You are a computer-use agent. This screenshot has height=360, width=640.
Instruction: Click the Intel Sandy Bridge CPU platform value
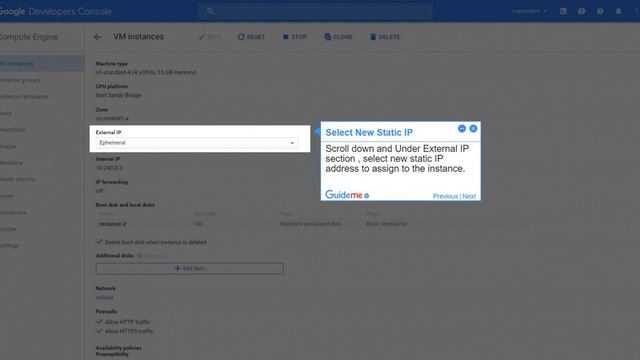(118, 95)
